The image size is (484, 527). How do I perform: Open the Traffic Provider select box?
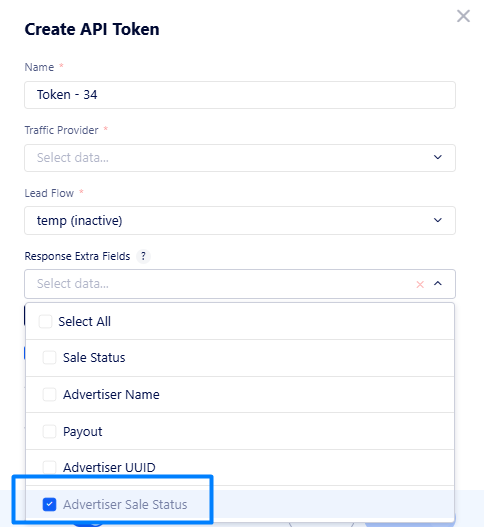pyautogui.click(x=240, y=158)
